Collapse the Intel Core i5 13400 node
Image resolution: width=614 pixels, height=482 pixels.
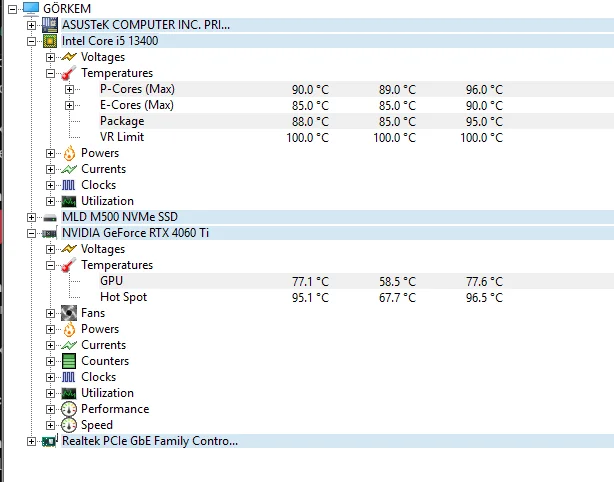(x=31, y=41)
